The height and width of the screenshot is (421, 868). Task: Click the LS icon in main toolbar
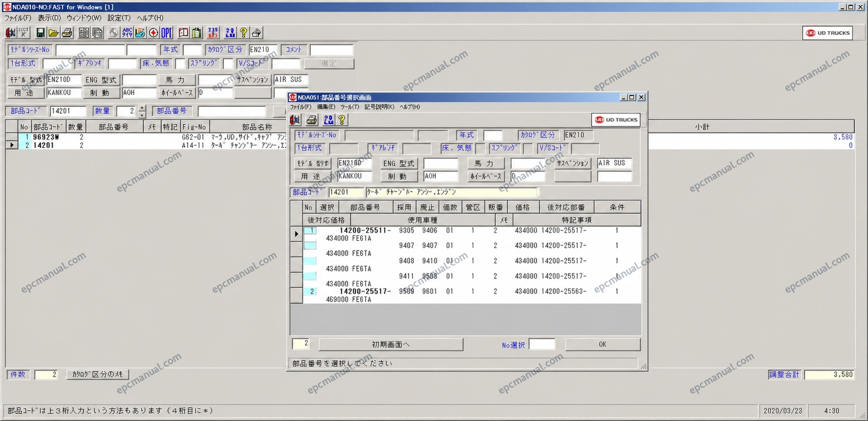click(x=141, y=33)
